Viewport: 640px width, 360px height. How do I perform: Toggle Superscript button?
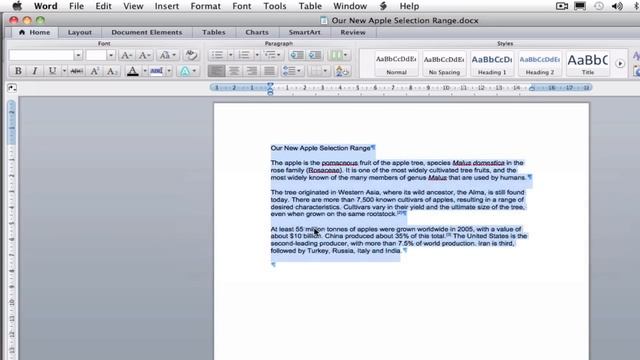click(94, 71)
